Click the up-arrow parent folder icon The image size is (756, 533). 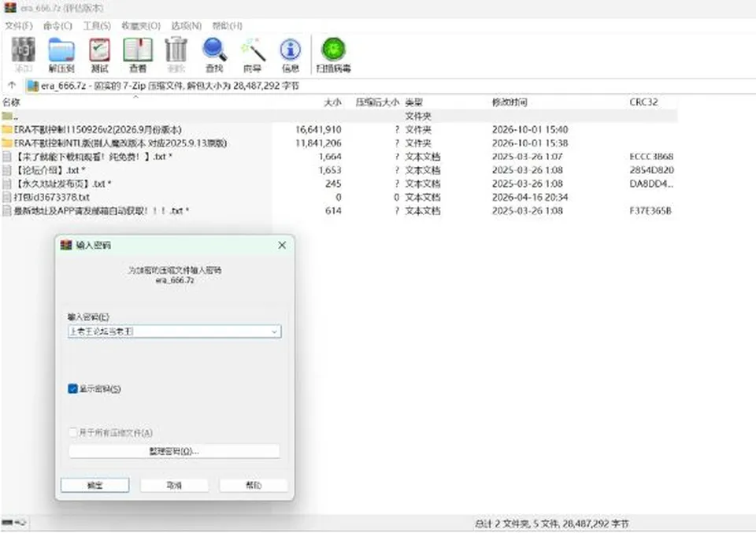click(x=12, y=86)
